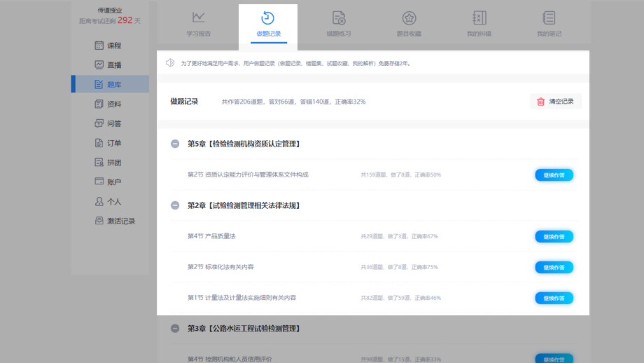This screenshot has width=644, height=363.
Task: Continue answering 资质认定能力评价与管理体系文件构成
Action: [x=554, y=175]
